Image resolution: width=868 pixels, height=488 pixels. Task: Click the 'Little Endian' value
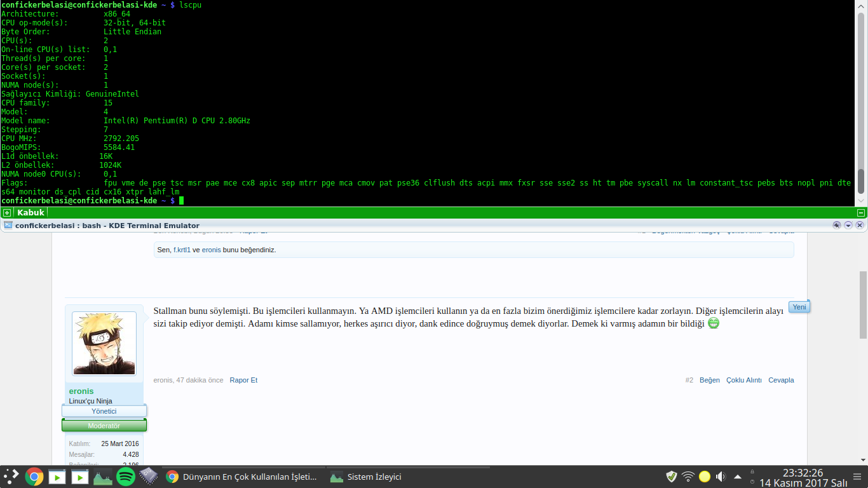[132, 31]
